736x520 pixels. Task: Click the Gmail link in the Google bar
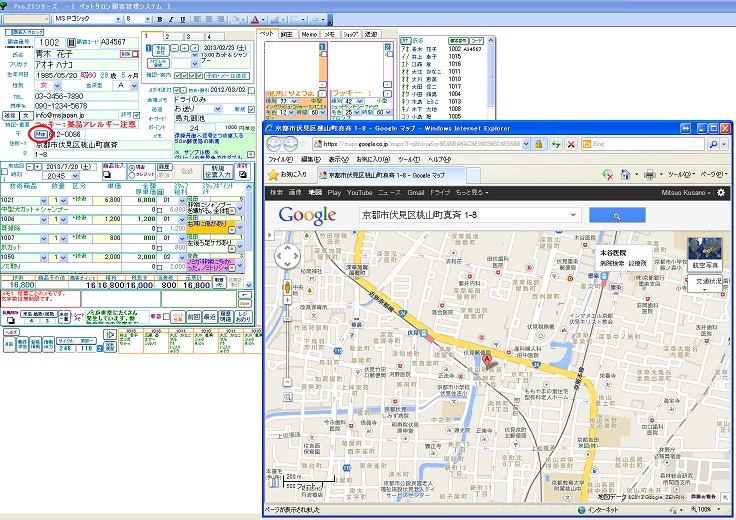[415, 192]
